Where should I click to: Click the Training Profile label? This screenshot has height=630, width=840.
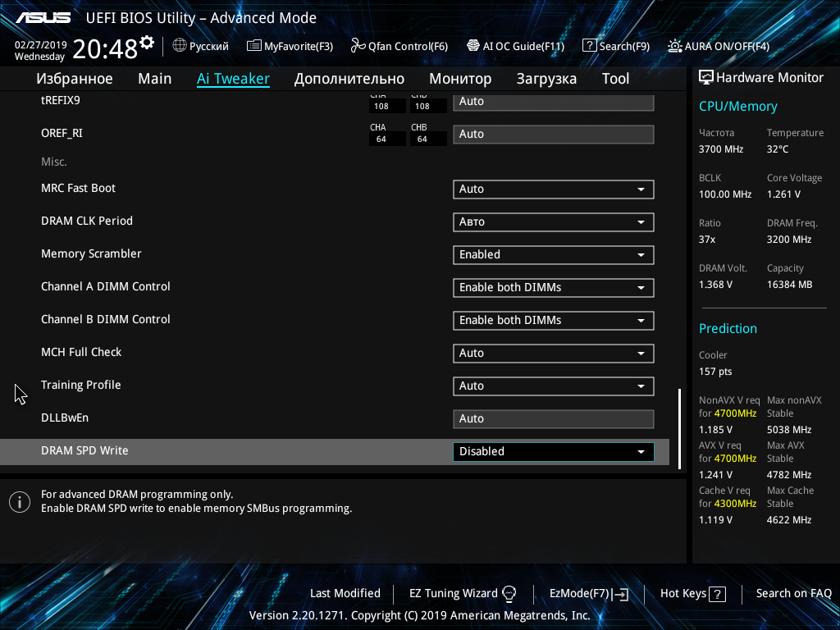[81, 386]
